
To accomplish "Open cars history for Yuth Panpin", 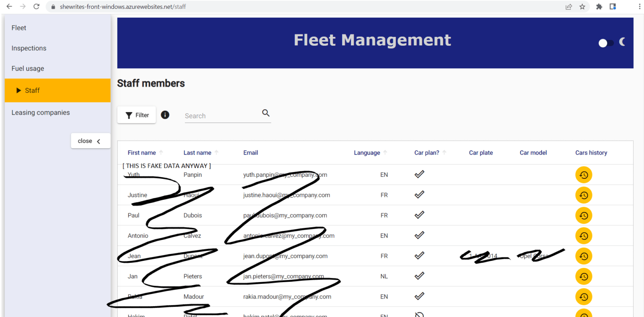I will (x=584, y=175).
